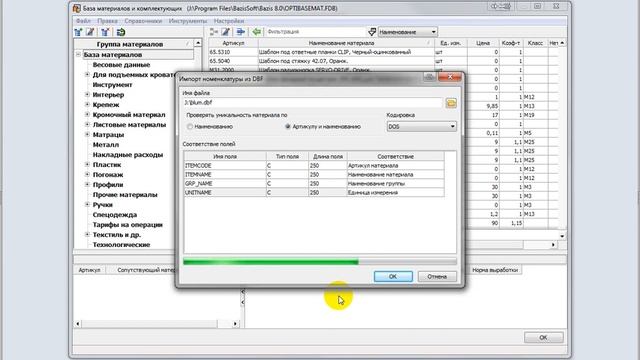This screenshot has width=640, height=360.
Task: Click the green arrow table icon in left toolbar
Action: (120, 32)
